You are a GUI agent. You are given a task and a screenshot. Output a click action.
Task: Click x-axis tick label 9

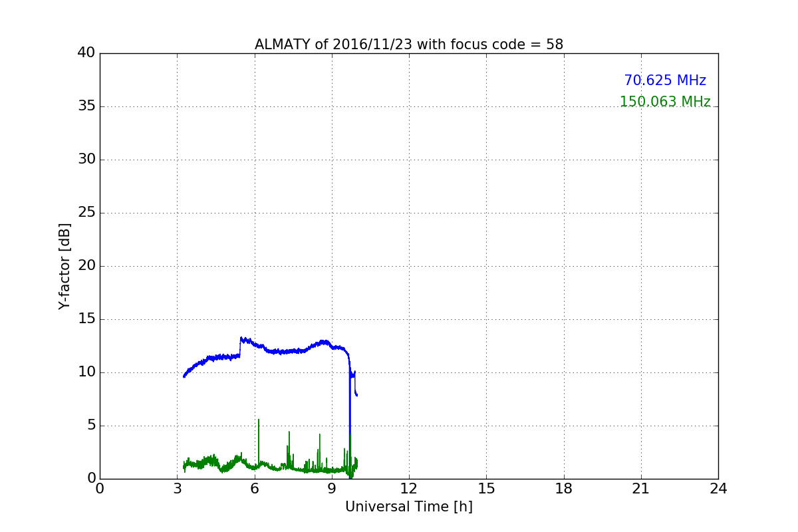tap(332, 489)
